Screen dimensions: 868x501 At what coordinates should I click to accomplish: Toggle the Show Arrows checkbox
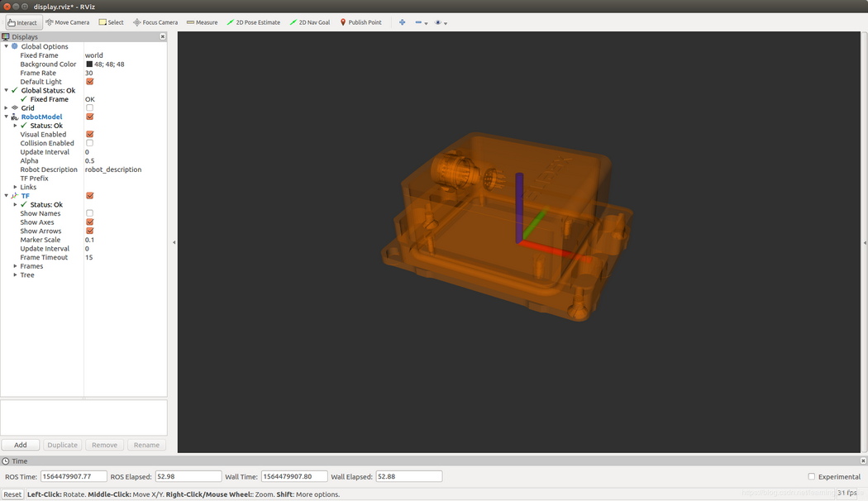coord(89,231)
